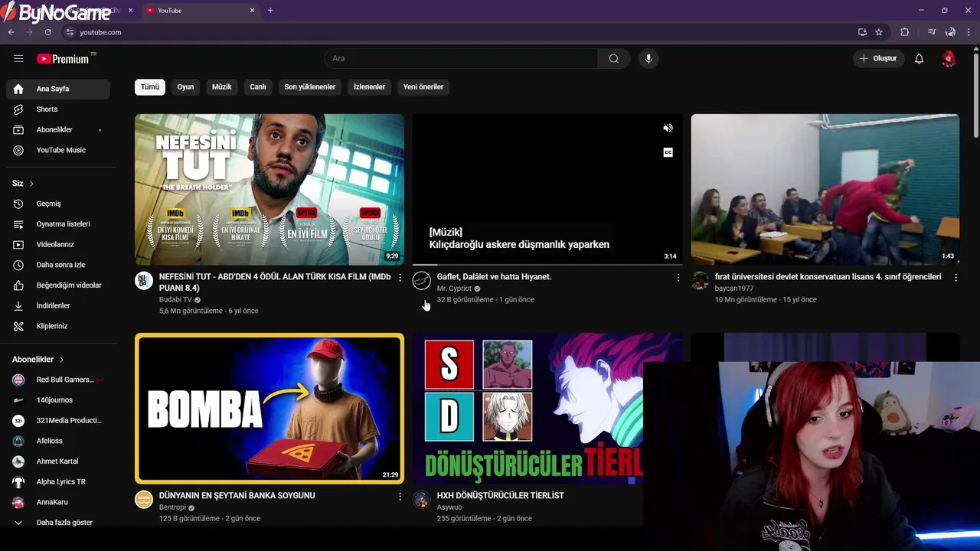Click the Budabi TV channel avatar
The height and width of the screenshot is (551, 980).
pos(144,281)
